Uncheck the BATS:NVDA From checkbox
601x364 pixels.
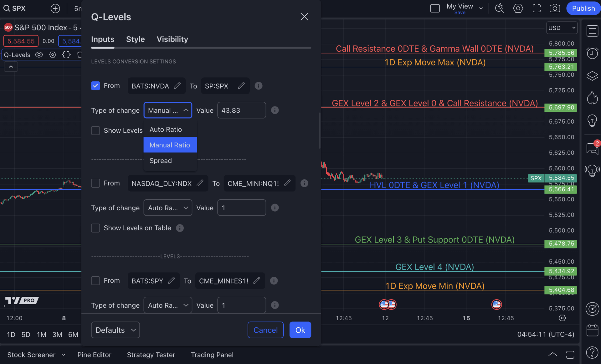pos(95,86)
